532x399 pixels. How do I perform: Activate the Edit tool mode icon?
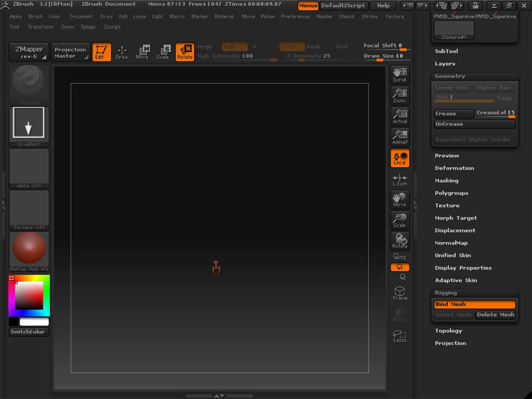100,52
